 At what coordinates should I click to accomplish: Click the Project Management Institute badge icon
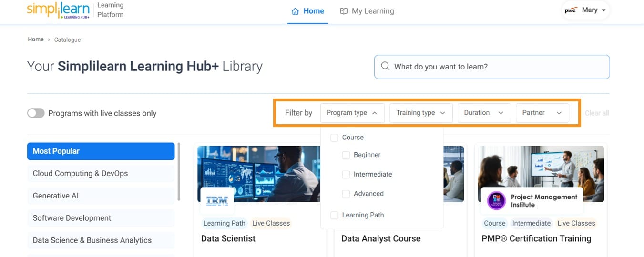496,200
